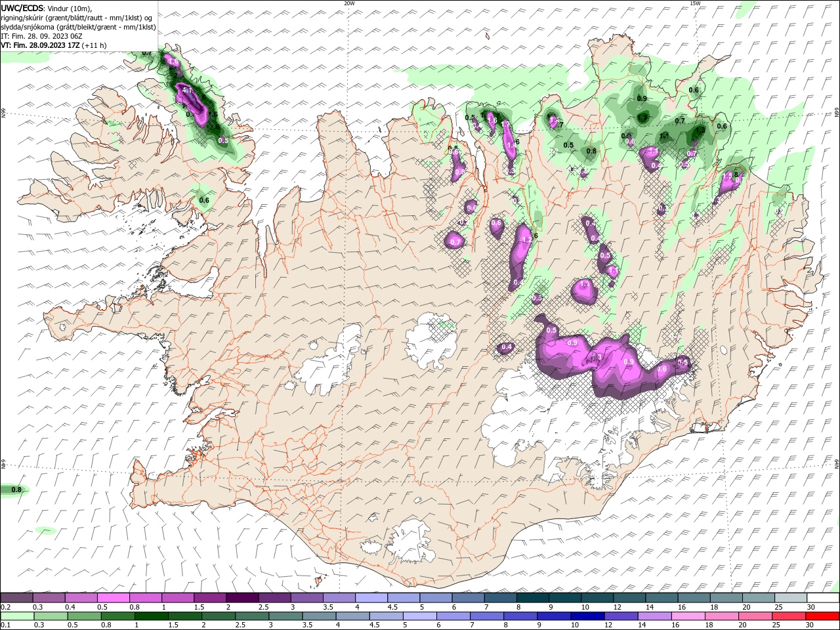Pick the top-row swatch between 0.2 and 0.3
The image size is (840, 630).
pyautogui.click(x=17, y=598)
